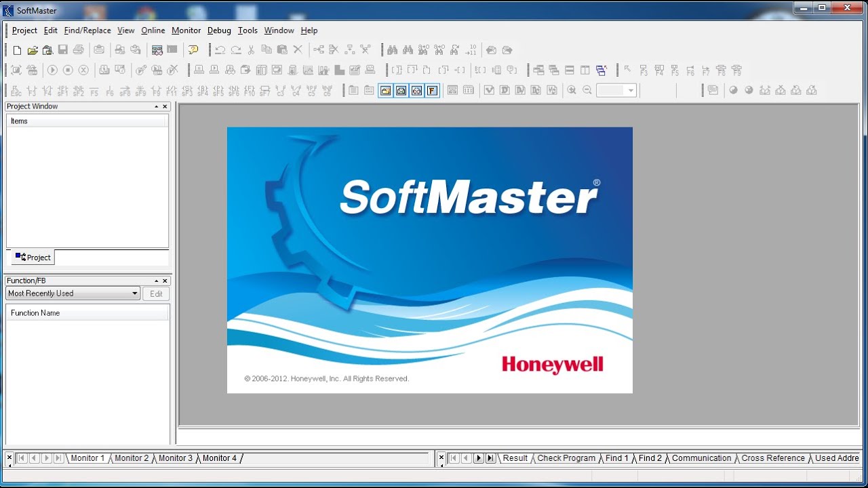Click the Open project folder icon
868x488 pixels.
click(x=33, y=49)
